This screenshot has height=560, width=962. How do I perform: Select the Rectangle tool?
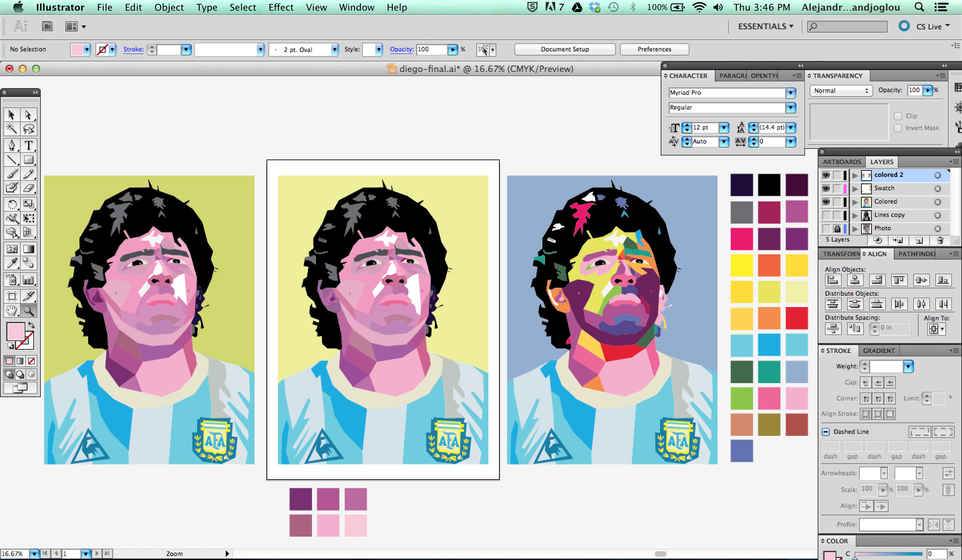[28, 160]
